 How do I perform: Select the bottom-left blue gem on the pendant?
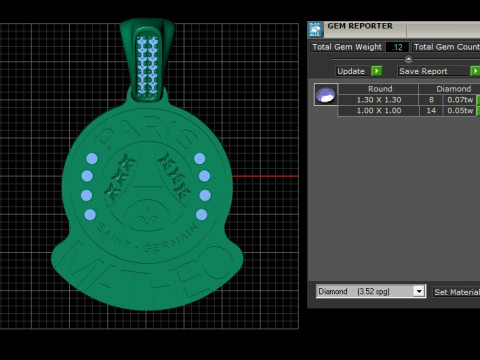[x=90, y=215]
